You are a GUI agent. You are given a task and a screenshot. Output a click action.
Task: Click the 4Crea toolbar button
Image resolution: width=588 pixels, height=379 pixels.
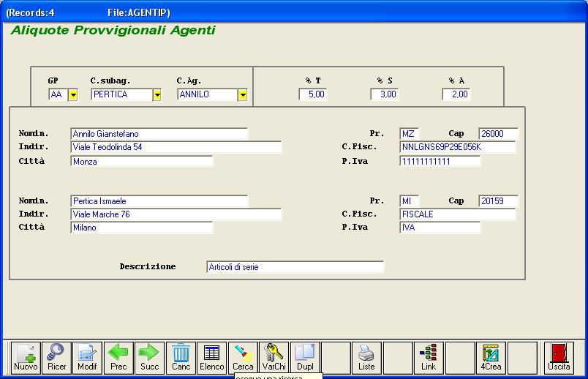pos(491,357)
